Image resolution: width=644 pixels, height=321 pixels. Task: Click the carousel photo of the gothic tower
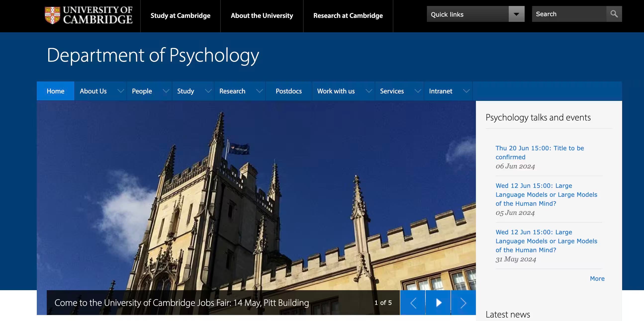pyautogui.click(x=256, y=195)
